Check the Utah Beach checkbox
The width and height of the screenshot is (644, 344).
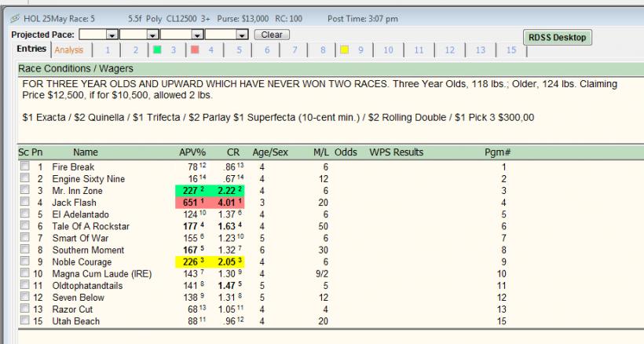pyautogui.click(x=25, y=320)
